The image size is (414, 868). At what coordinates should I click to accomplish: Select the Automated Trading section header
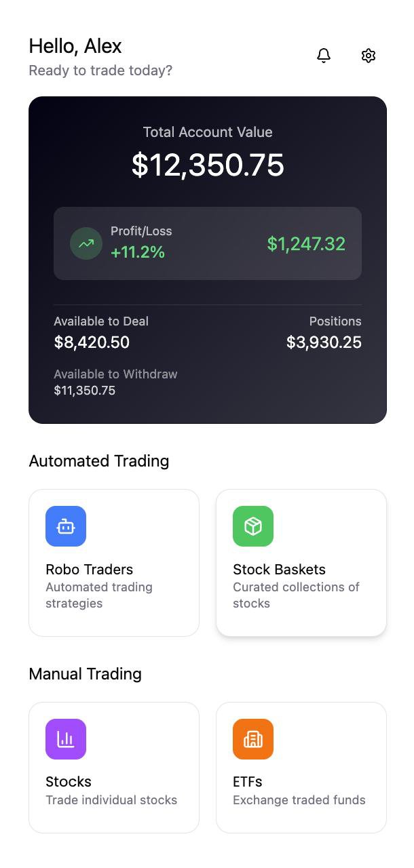[99, 460]
